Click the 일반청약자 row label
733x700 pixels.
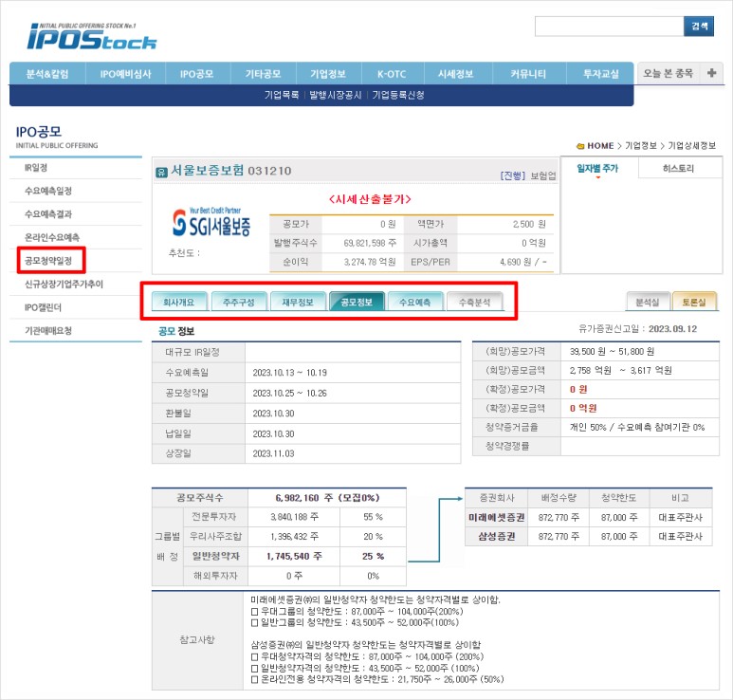click(215, 556)
